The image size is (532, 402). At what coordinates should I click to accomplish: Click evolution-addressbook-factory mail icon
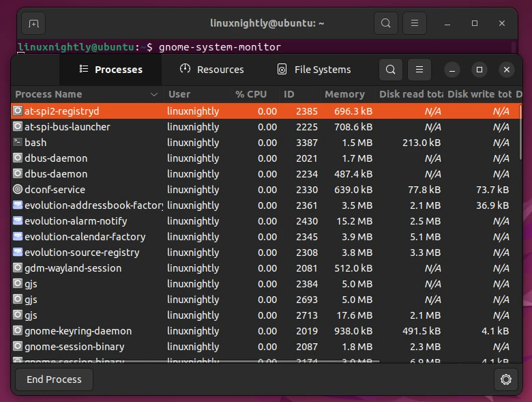(18, 205)
